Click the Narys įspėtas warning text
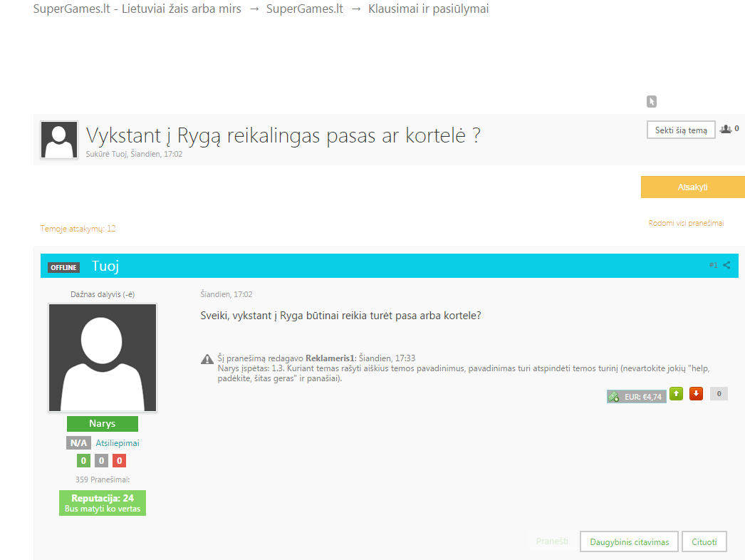This screenshot has height=560, width=745. tap(464, 373)
